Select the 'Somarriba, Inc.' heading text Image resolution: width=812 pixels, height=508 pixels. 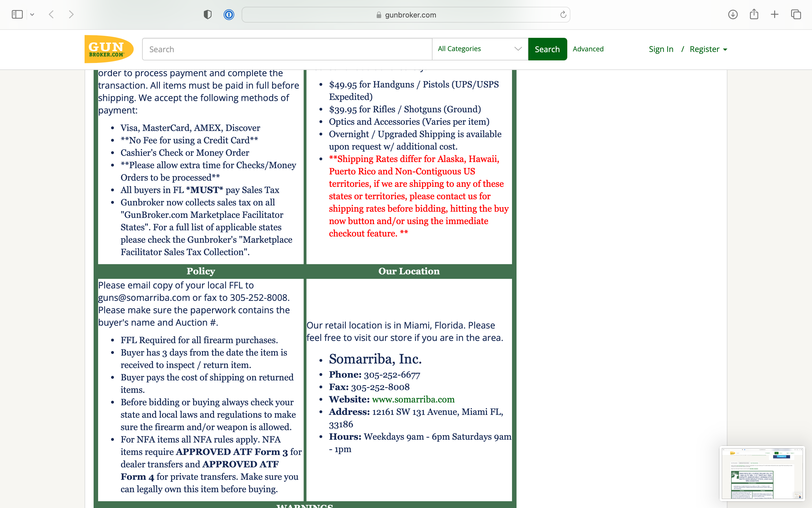pyautogui.click(x=375, y=359)
